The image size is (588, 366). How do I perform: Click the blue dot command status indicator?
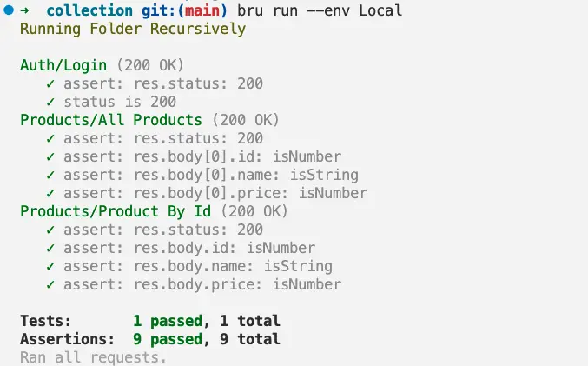pos(8,11)
